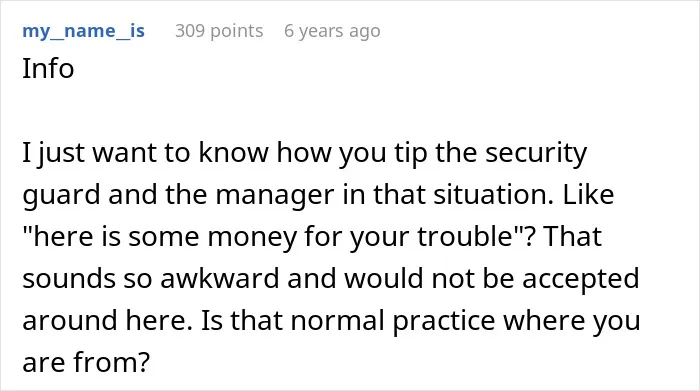Click the word guard starting the second line
This screenshot has height=391, width=700.
[x=61, y=196]
